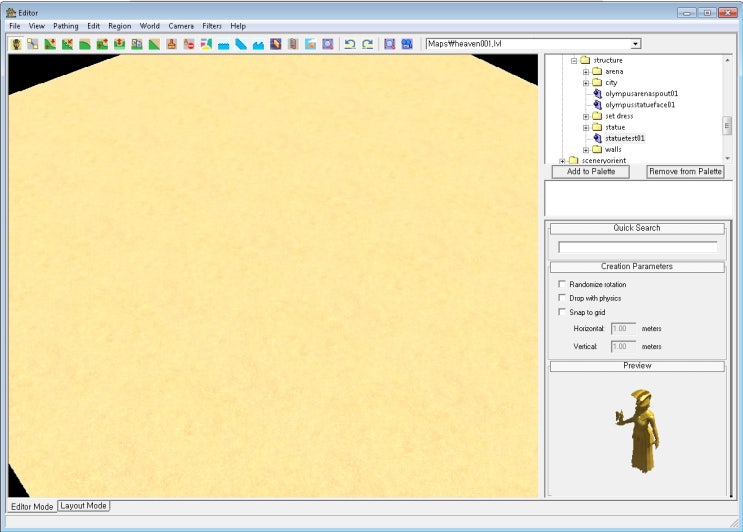
Task: Select the green diagonal slope tool
Action: (154, 44)
